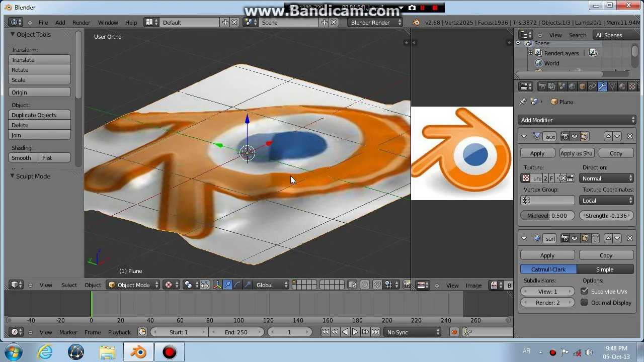Open Internet Explorer from taskbar
The width and height of the screenshot is (644, 362).
45,352
